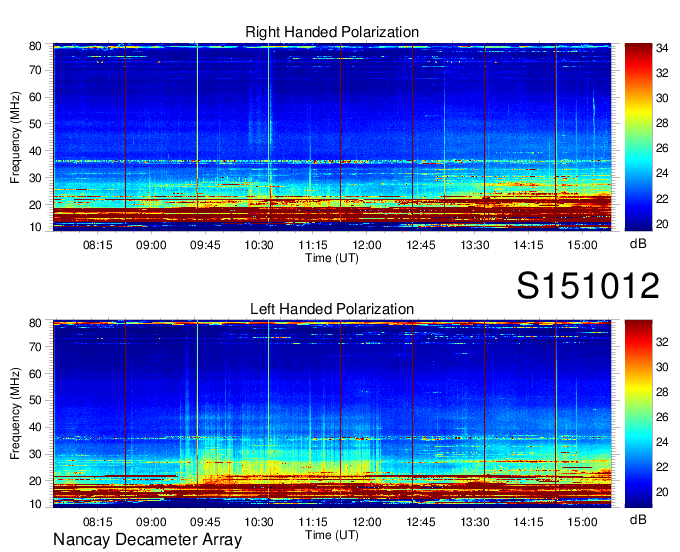Click 80 MHz tick on Right Handed plot

coord(35,46)
